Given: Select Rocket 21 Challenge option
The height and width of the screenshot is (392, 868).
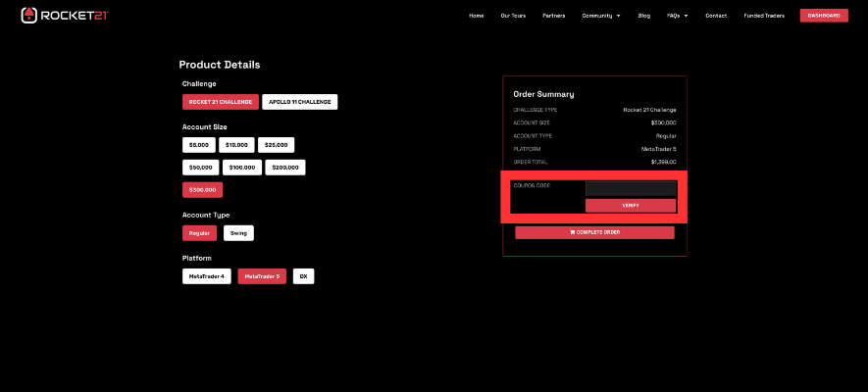Looking at the screenshot, I should [x=221, y=102].
